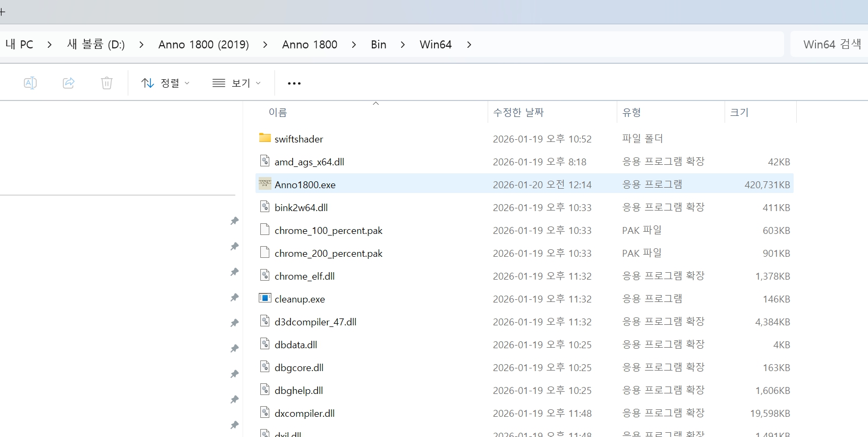
Task: Click the Win64 검색 search field
Action: coord(829,45)
